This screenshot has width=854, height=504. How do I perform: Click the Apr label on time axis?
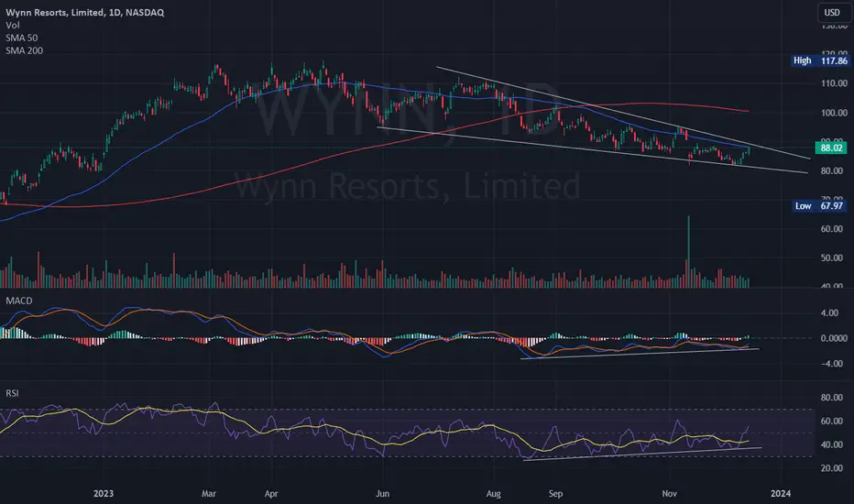pos(271,494)
